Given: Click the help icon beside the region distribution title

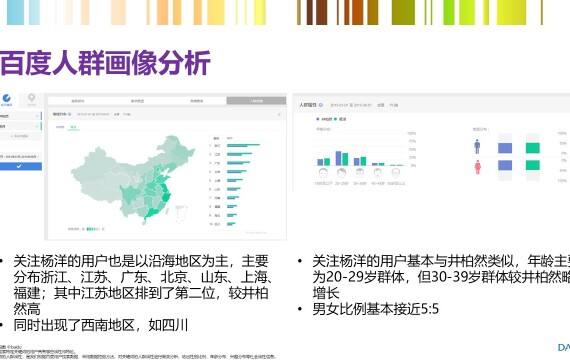Looking at the screenshot, I should 70,114.
